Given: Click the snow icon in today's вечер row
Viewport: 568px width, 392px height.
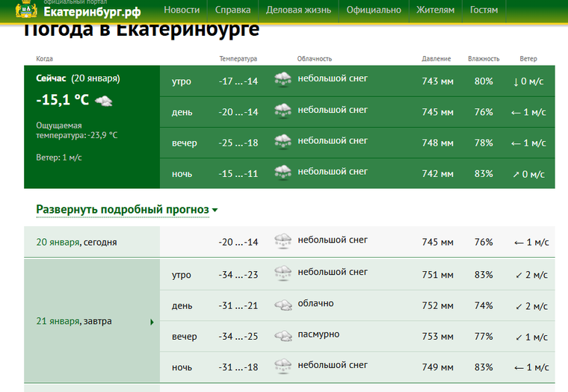Looking at the screenshot, I should click(x=283, y=142).
